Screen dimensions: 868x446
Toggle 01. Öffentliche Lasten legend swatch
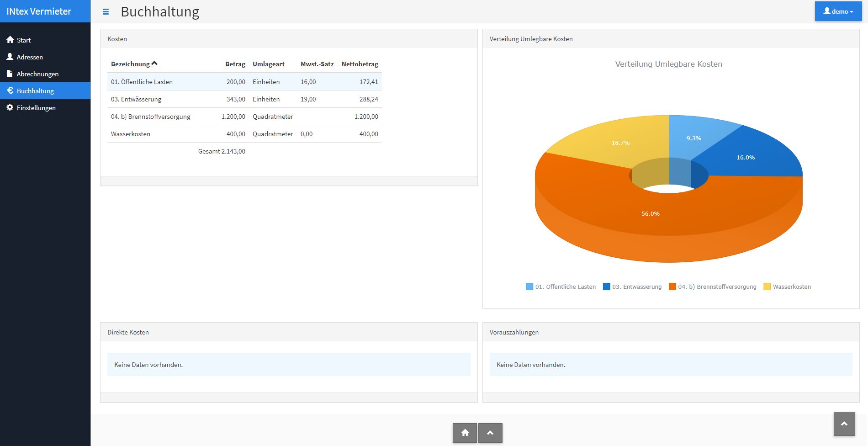[x=529, y=287]
